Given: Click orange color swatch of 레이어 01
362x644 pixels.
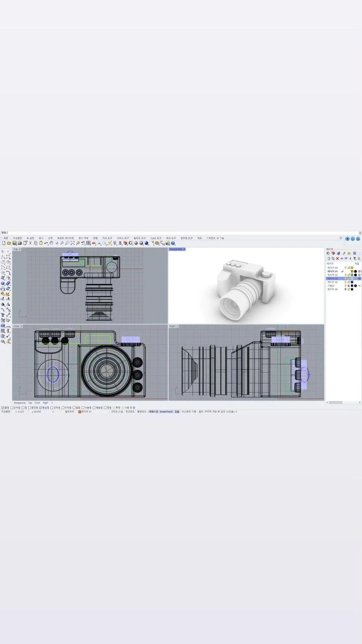Looking at the screenshot, I should (352, 271).
